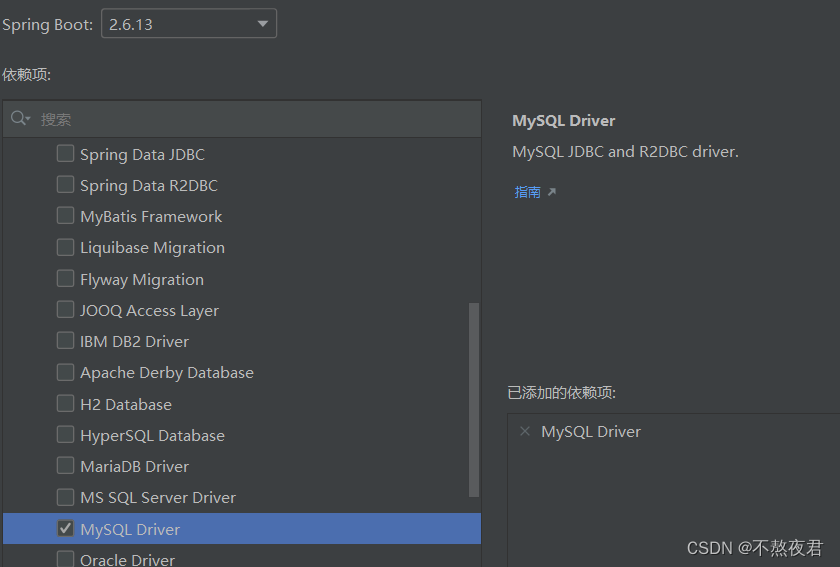Enable the JOOQ Access Layer checkbox

point(65,310)
